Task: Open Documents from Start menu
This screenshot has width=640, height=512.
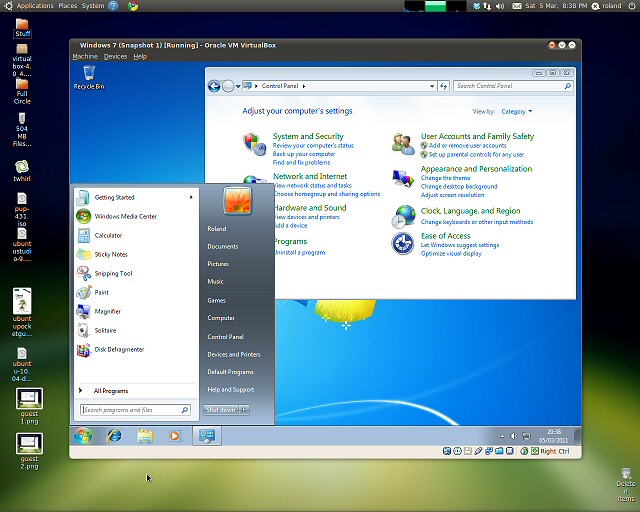Action: [222, 246]
